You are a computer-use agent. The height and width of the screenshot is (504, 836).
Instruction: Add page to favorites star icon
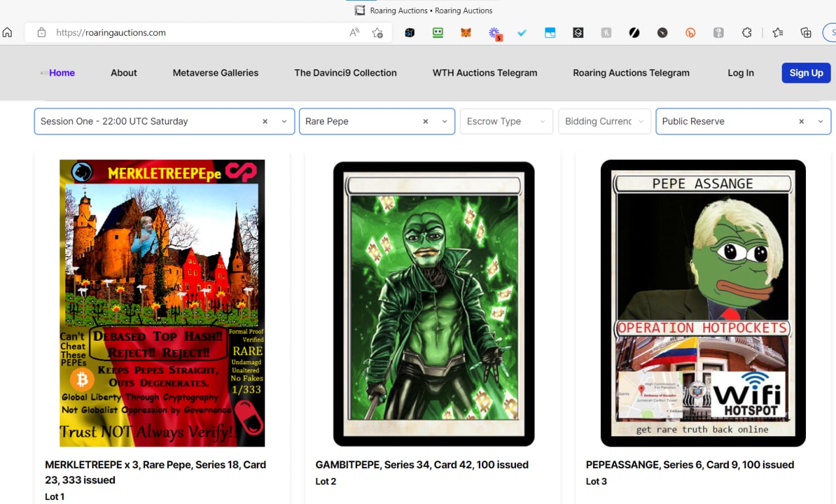point(378,33)
